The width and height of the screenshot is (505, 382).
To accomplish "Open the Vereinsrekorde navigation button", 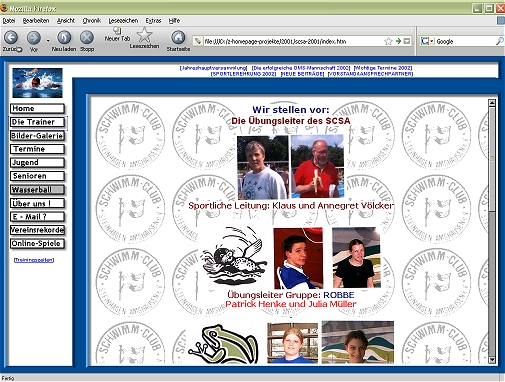I will [x=37, y=230].
